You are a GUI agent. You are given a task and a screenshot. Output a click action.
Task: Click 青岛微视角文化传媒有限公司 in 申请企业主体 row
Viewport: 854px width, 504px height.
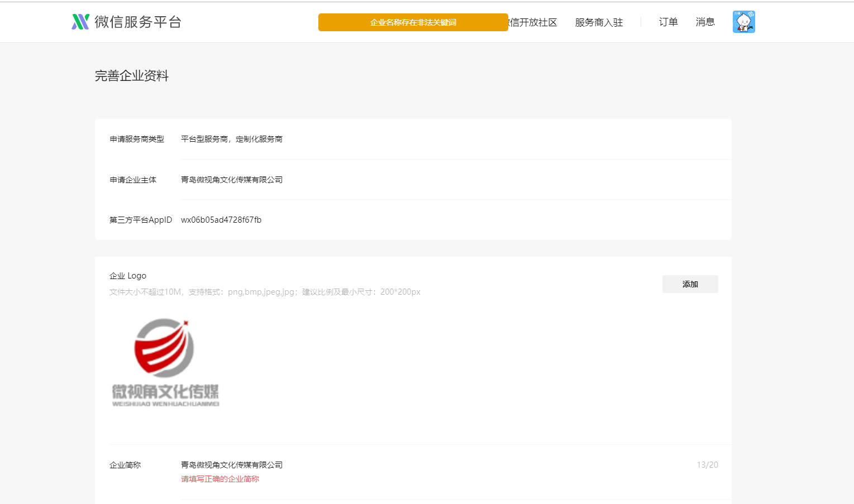[x=232, y=180]
